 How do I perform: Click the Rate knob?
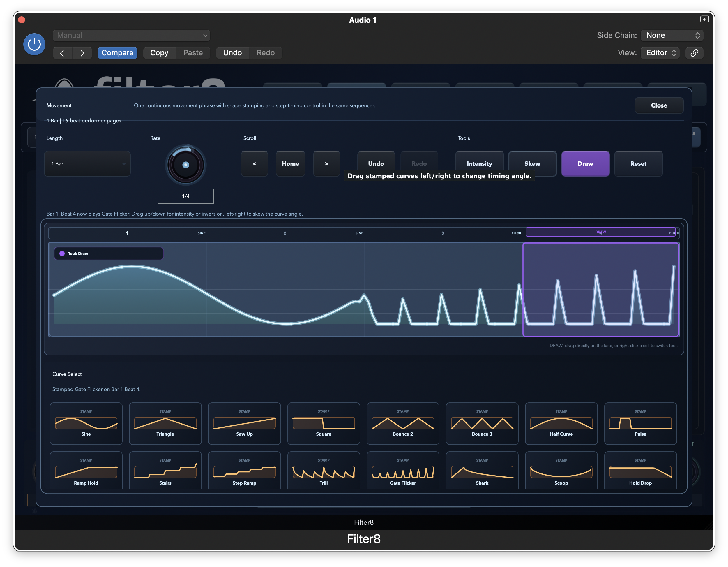186,165
